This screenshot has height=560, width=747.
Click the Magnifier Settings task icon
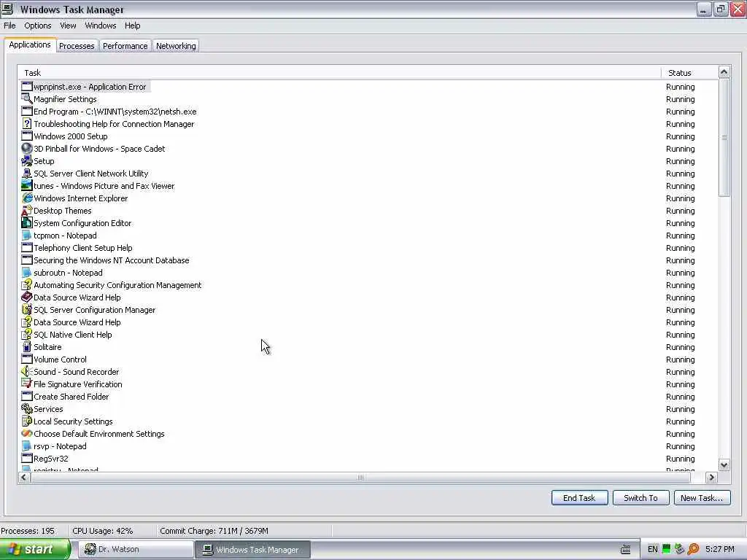pos(27,99)
